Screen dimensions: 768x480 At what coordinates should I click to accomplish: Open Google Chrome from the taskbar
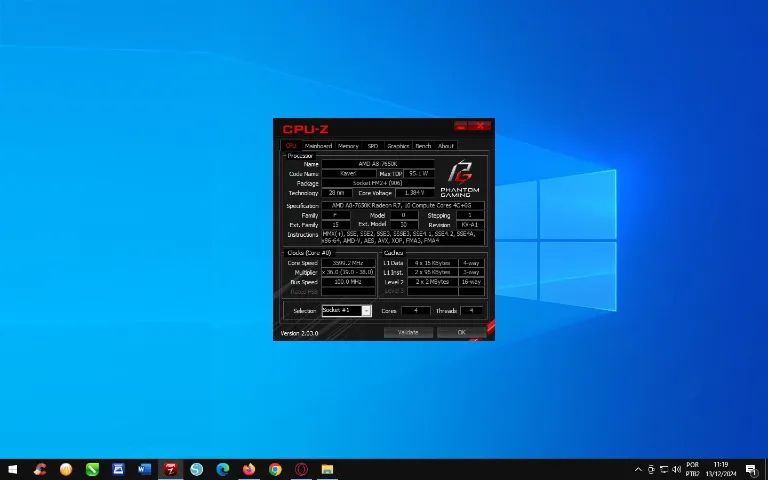[x=275, y=469]
